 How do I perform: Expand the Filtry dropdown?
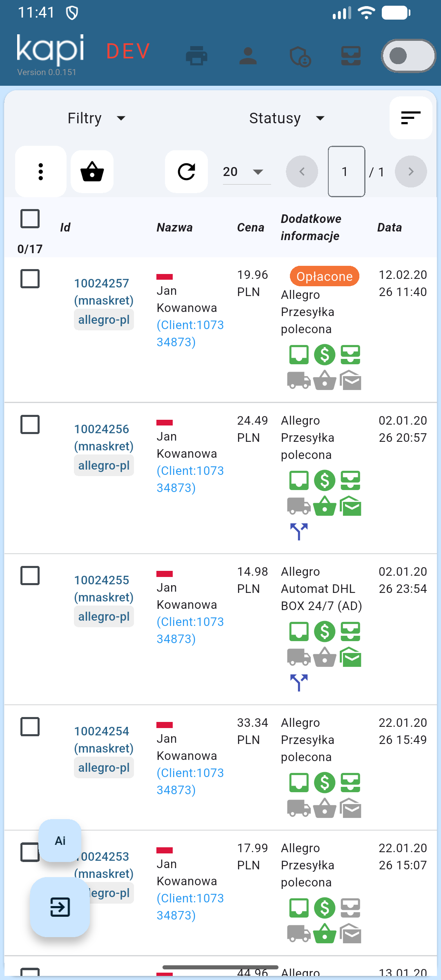tap(96, 118)
